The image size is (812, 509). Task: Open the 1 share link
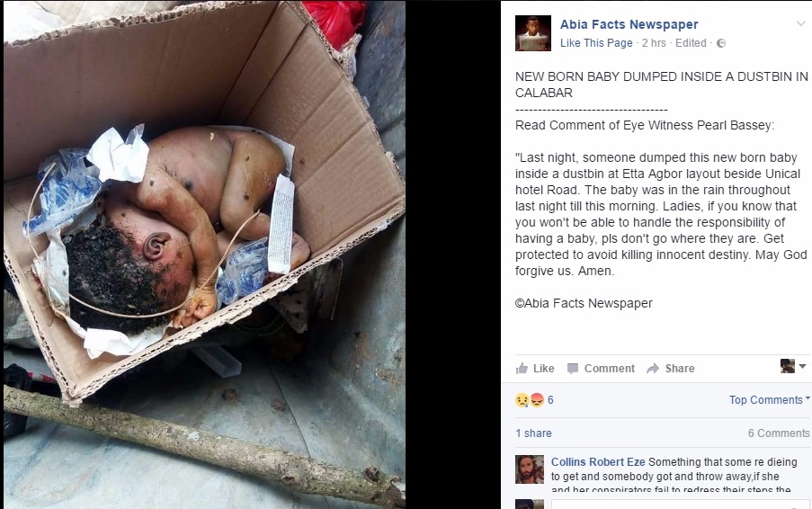(533, 433)
